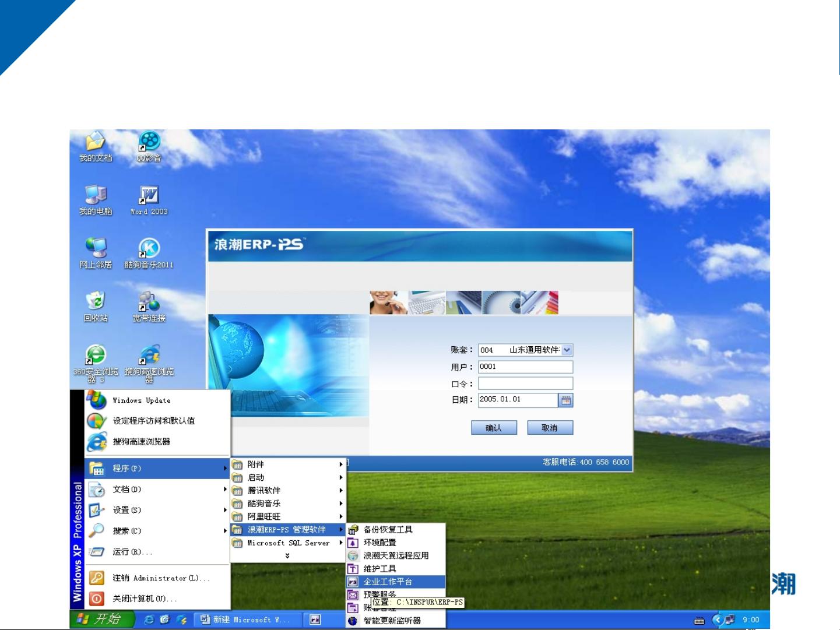Screen dimensions: 840x630
Task: Click the 客服电话:400 658 6000 text
Action: click(x=586, y=462)
